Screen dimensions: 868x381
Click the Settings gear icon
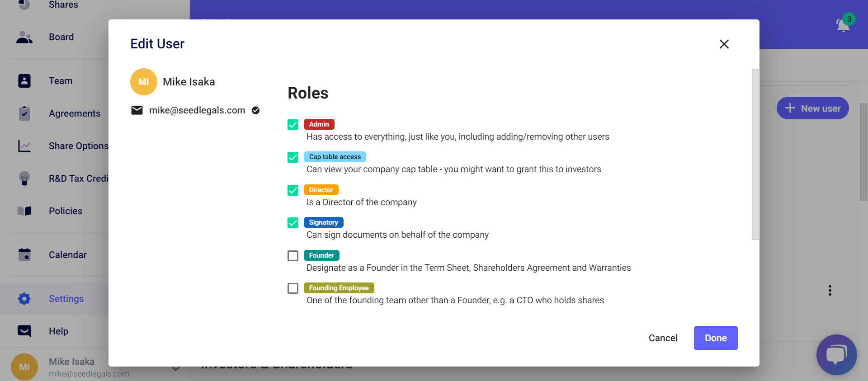click(24, 299)
